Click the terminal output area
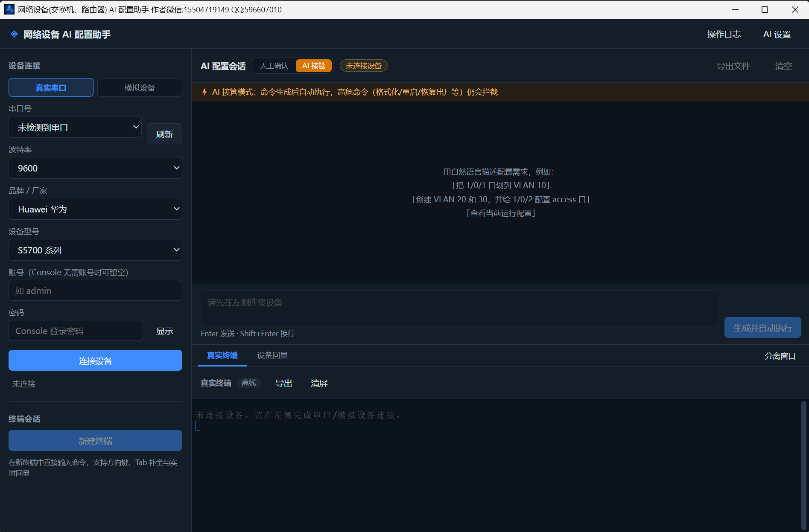The height and width of the screenshot is (532, 809). 496,465
